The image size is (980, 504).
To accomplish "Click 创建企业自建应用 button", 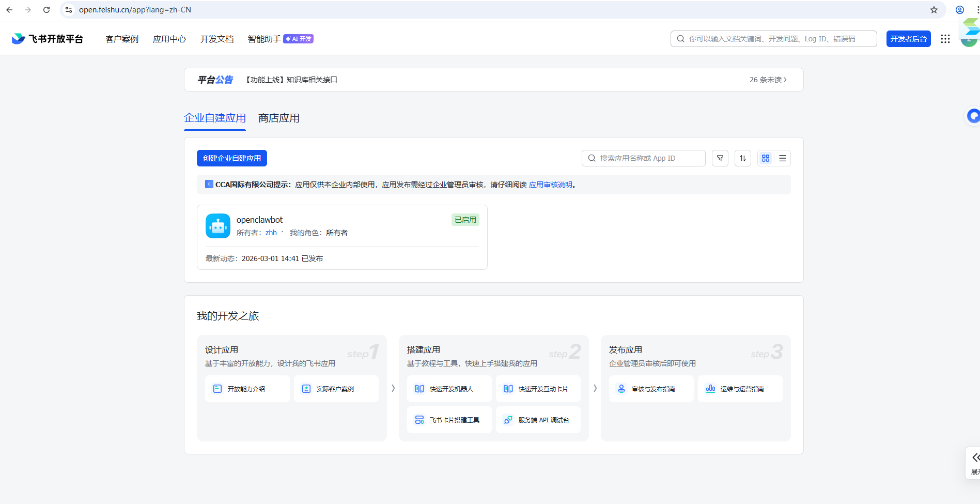I will [232, 158].
